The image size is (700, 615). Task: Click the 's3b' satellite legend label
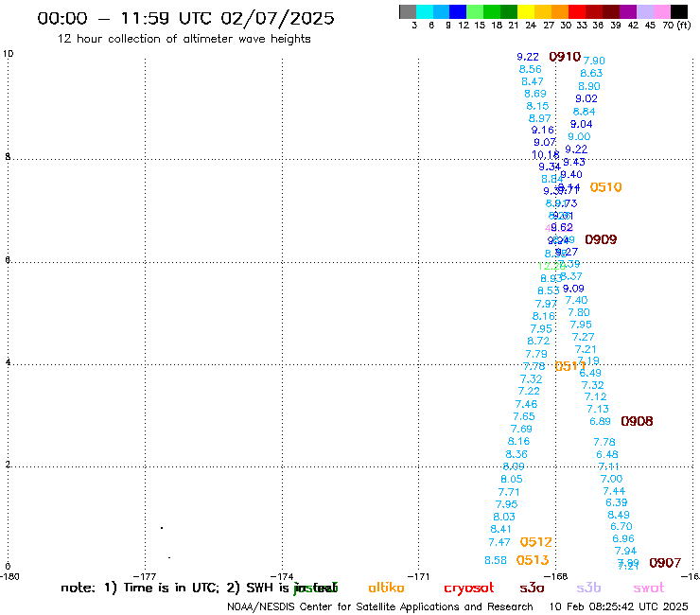pos(588,588)
